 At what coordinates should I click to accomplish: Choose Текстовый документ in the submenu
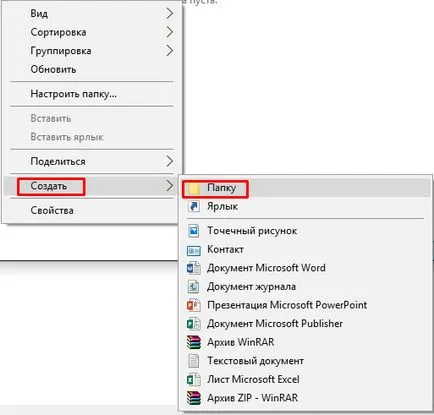pyautogui.click(x=306, y=361)
